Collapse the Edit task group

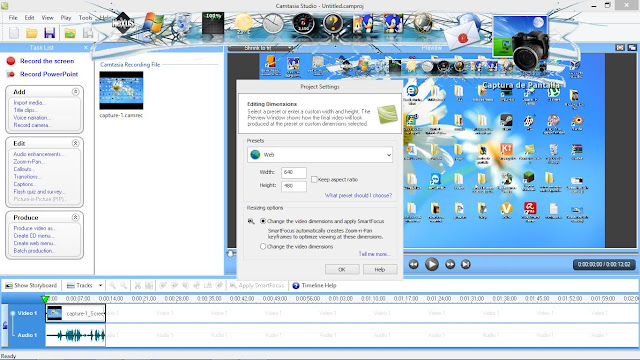tap(76, 143)
